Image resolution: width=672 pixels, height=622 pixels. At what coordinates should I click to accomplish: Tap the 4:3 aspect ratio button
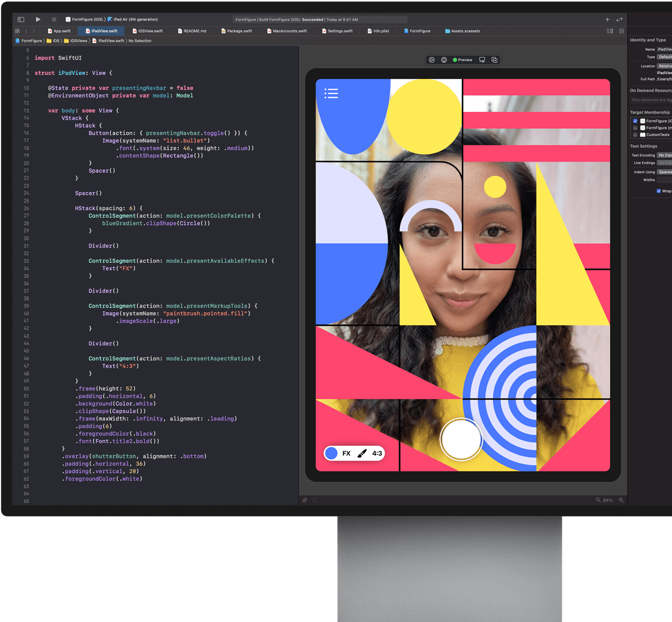377,454
